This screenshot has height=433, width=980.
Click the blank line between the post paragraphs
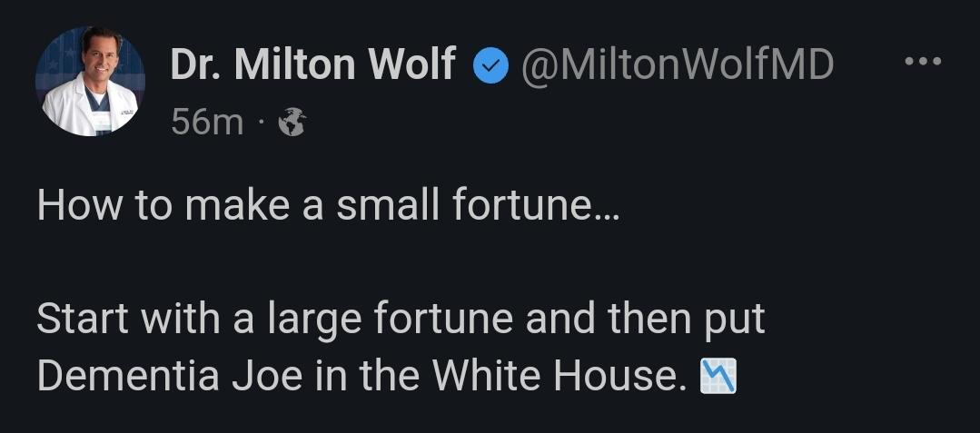coord(401,262)
